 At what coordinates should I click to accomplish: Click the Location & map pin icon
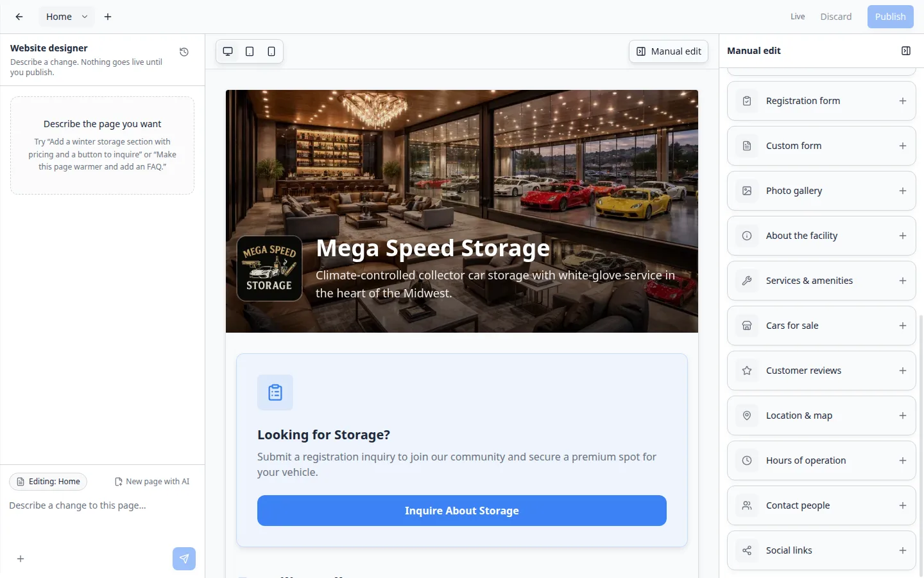coord(747,416)
